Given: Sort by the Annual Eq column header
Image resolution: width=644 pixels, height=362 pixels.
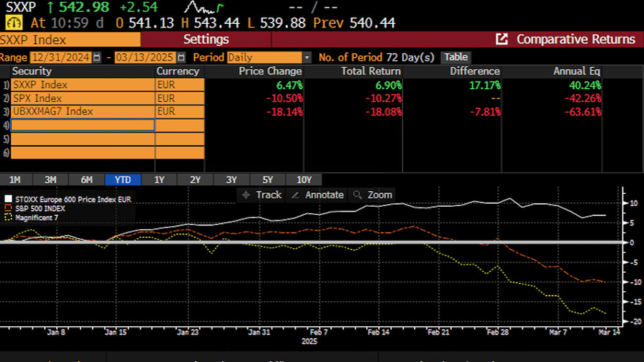Looking at the screenshot, I should [577, 71].
